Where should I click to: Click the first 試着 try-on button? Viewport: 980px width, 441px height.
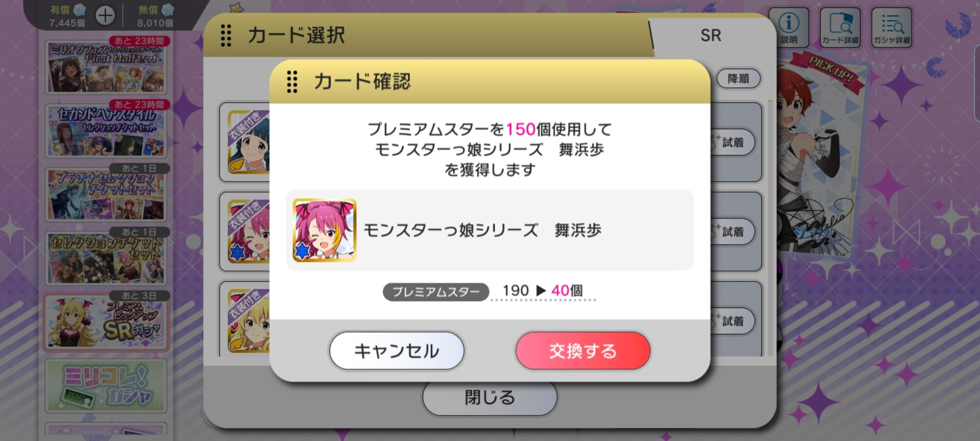click(x=733, y=143)
